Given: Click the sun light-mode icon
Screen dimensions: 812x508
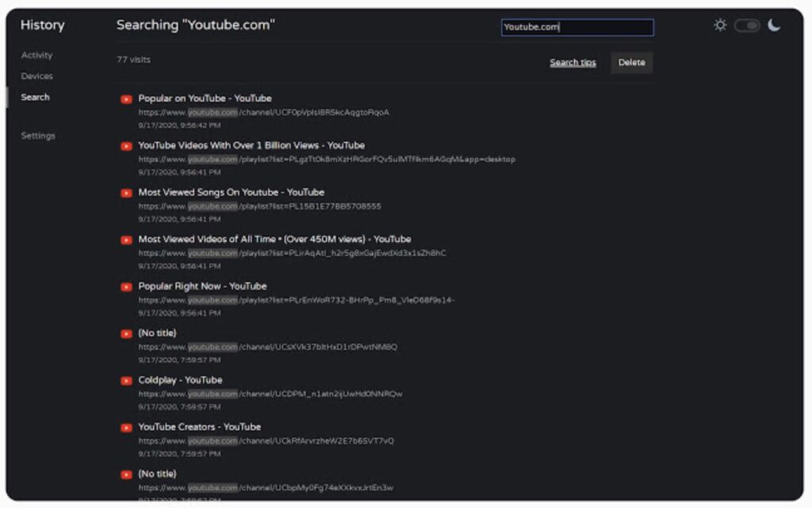Looking at the screenshot, I should tap(720, 25).
